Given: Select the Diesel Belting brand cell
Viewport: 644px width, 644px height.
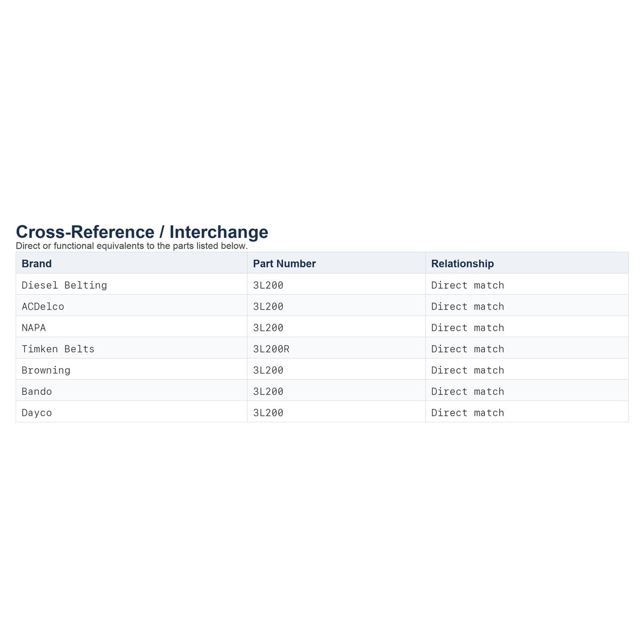Looking at the screenshot, I should point(131,284).
